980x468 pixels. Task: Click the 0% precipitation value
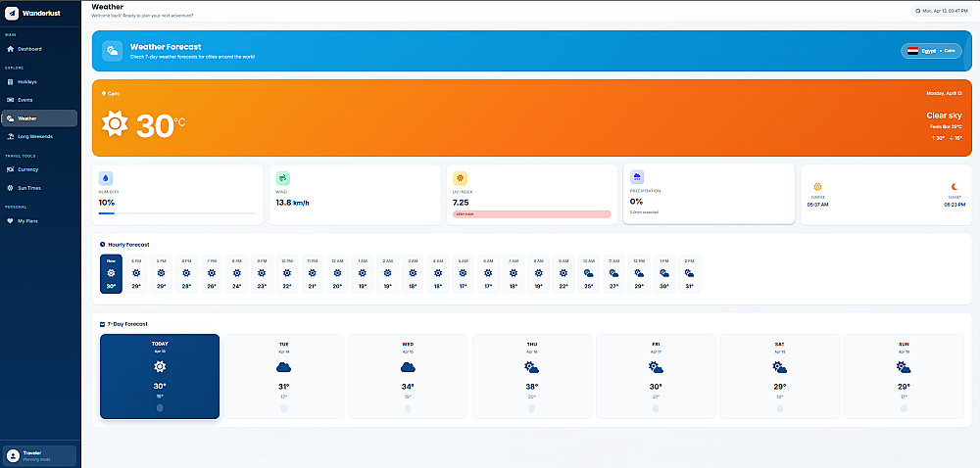pos(636,202)
